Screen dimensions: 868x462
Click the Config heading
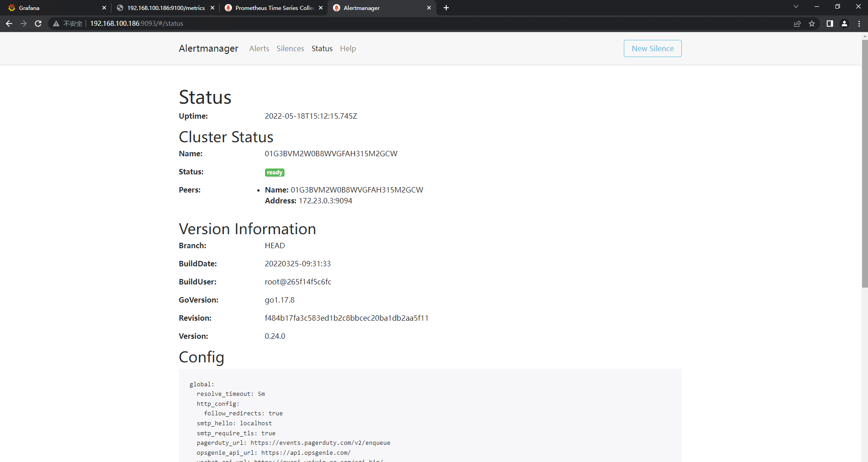(202, 357)
